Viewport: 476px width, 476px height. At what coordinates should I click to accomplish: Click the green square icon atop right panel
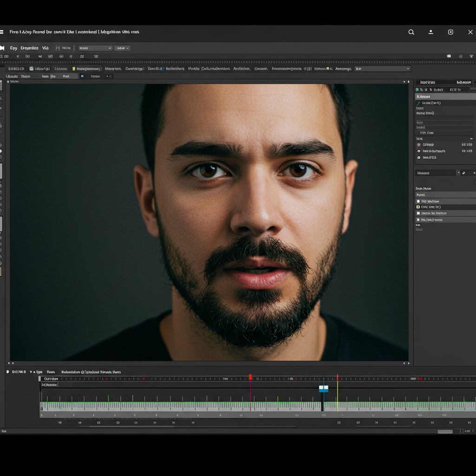click(417, 89)
